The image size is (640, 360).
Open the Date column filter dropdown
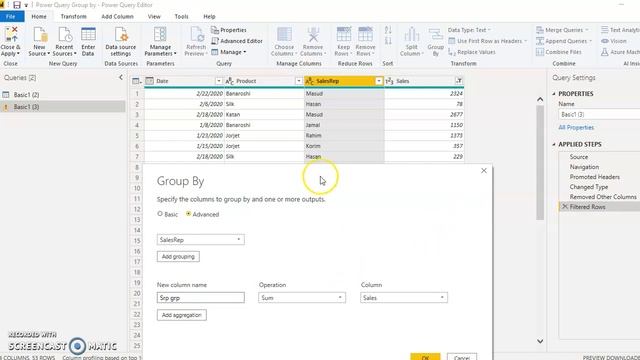tap(219, 81)
